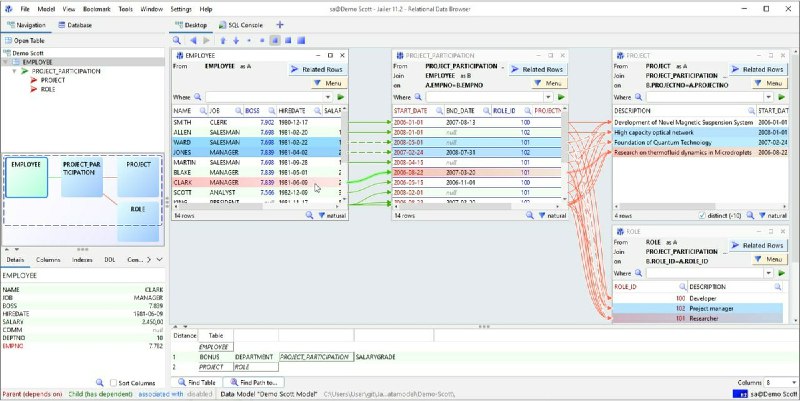Screen dimensions: 800x401
Task: Click vertical scrollbar in PROJECT_PARTICIPATION window
Action: coord(565,138)
